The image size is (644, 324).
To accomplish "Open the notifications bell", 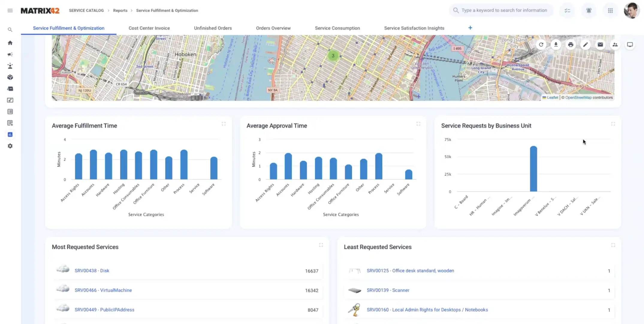I will pyautogui.click(x=589, y=10).
